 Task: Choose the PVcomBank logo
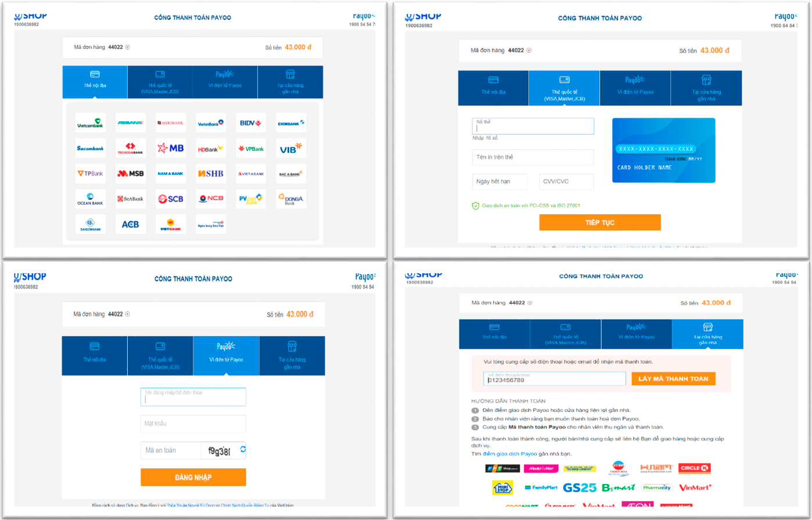[251, 199]
